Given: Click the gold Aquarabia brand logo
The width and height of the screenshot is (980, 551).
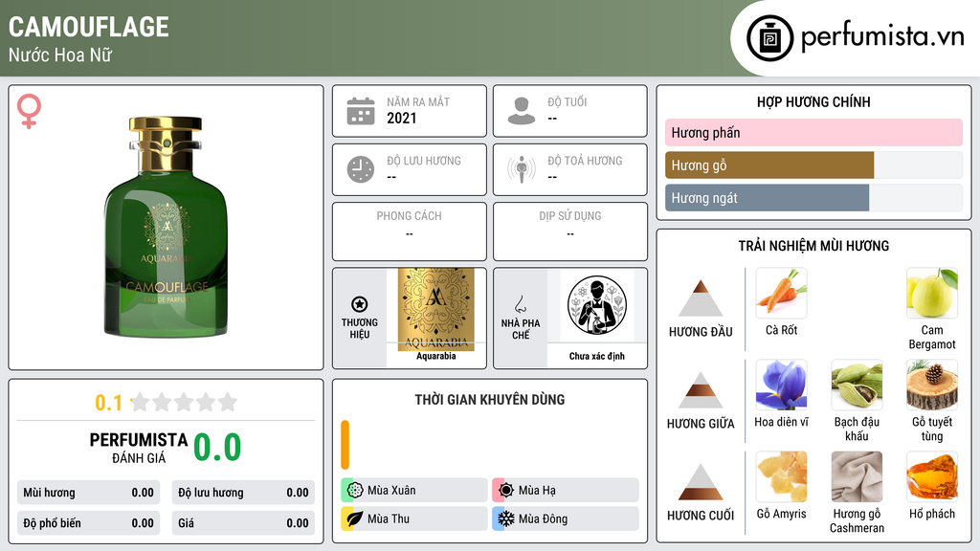Looking at the screenshot, I should click(x=436, y=309).
